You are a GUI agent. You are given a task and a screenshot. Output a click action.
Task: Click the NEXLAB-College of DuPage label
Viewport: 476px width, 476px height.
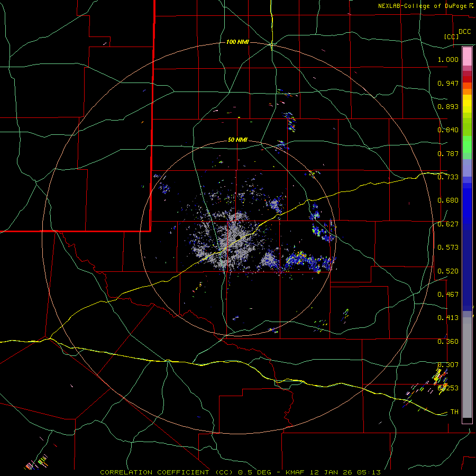[422, 6]
